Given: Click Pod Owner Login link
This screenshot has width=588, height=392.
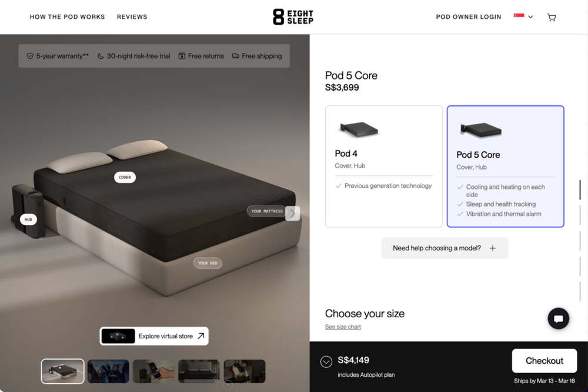Looking at the screenshot, I should [469, 17].
